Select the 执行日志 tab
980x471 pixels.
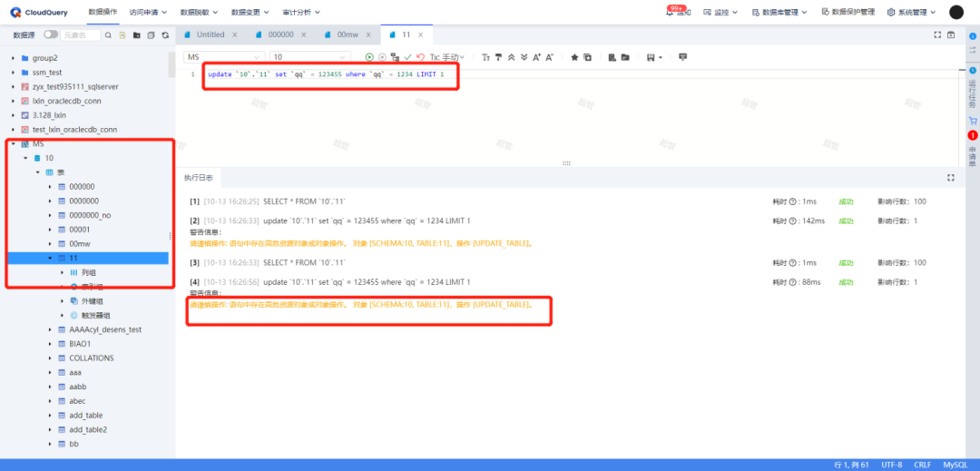click(198, 178)
